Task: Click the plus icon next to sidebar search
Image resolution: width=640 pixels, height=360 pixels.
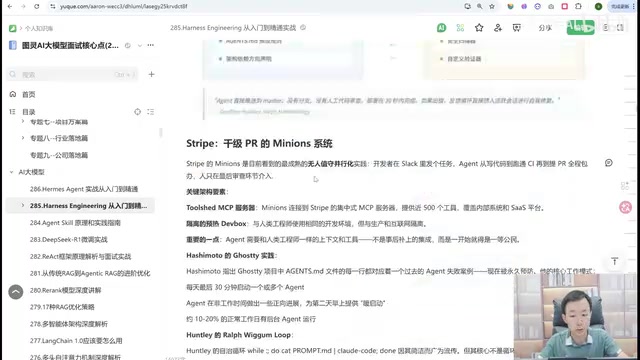Action: pyautogui.click(x=151, y=74)
